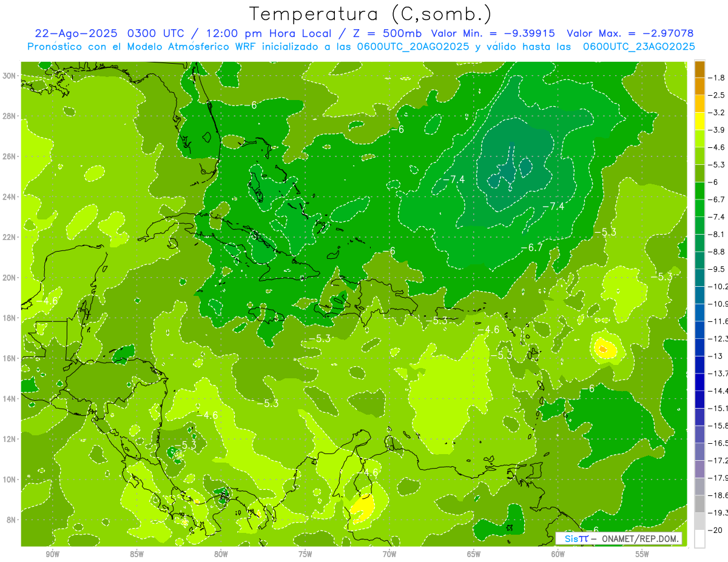Click the -13 label on the color scale
Viewport: 728px width, 562px height.
[716, 356]
